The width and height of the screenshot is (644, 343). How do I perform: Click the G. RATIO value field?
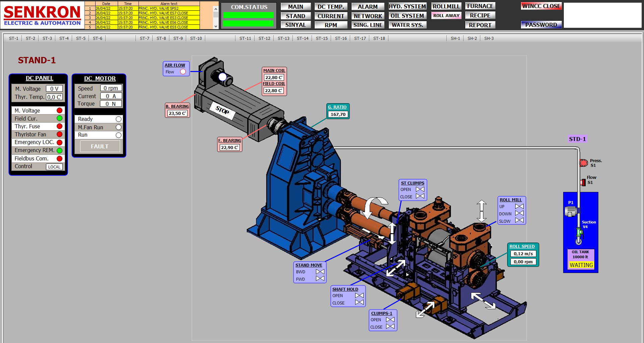(x=338, y=115)
